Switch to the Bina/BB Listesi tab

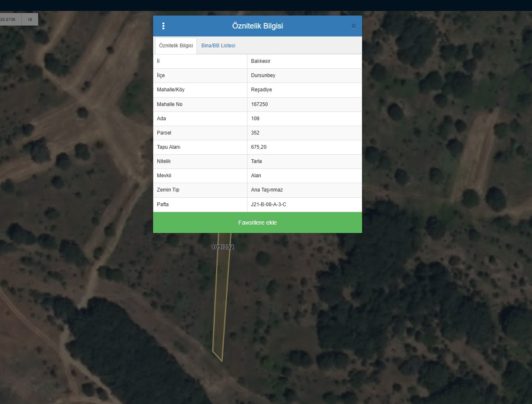click(218, 46)
